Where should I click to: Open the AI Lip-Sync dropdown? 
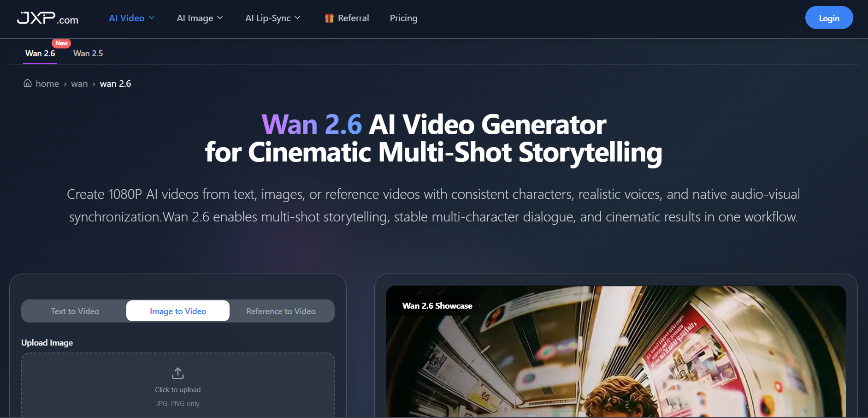pyautogui.click(x=273, y=18)
